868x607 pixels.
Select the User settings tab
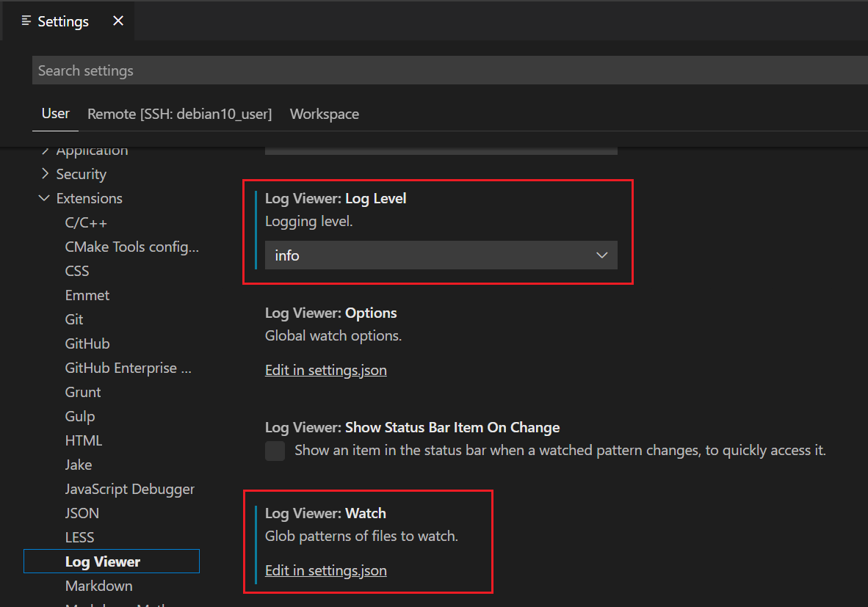pyautogui.click(x=54, y=114)
